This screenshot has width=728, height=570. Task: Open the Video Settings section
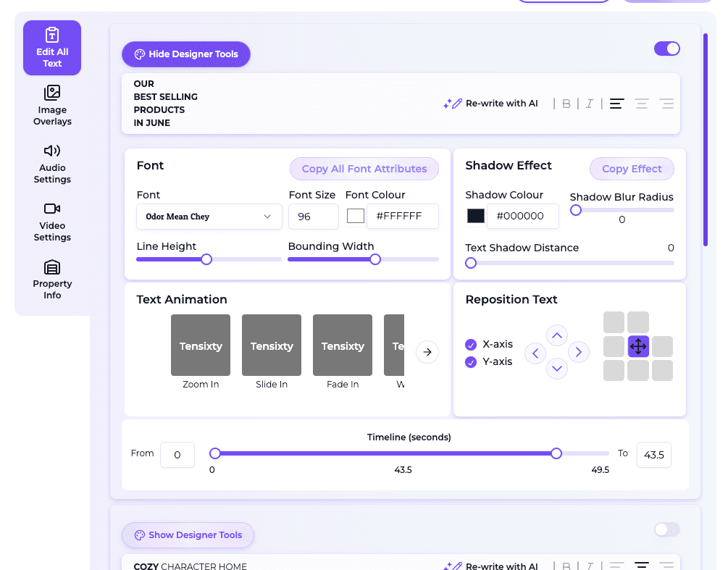coord(52,222)
